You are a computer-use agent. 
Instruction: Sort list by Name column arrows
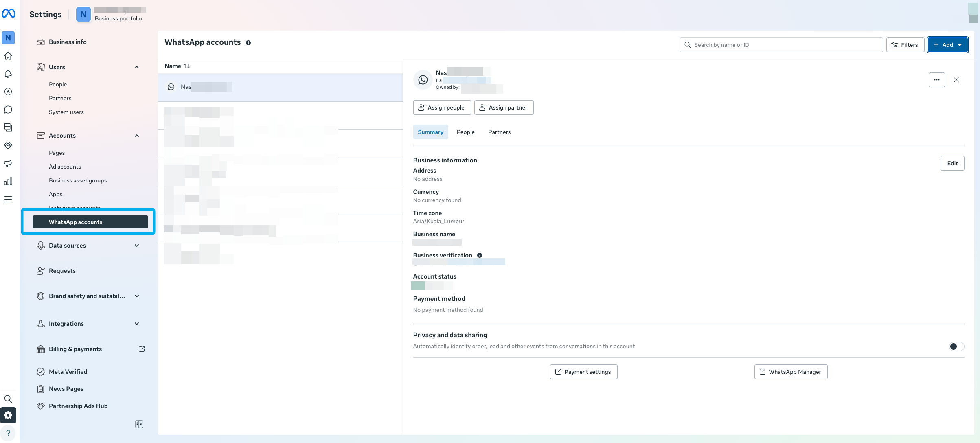(187, 66)
